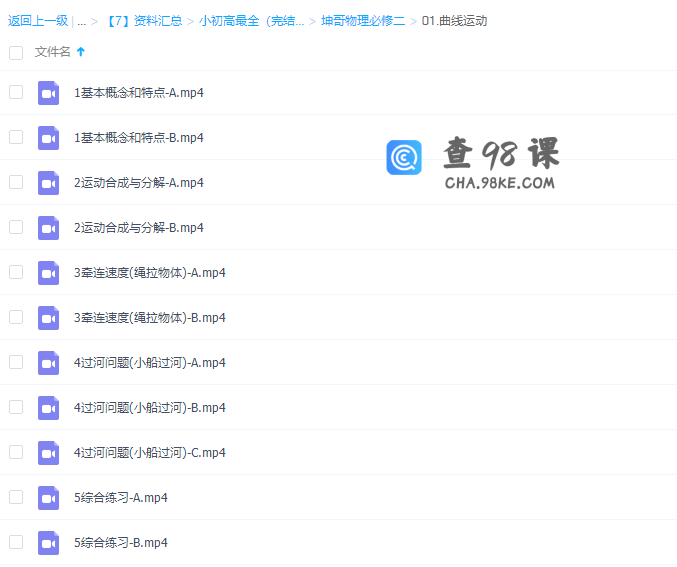The height and width of the screenshot is (567, 677).
Task: Open file 4过河问题(小船过河)-A.mp4
Action: [150, 362]
